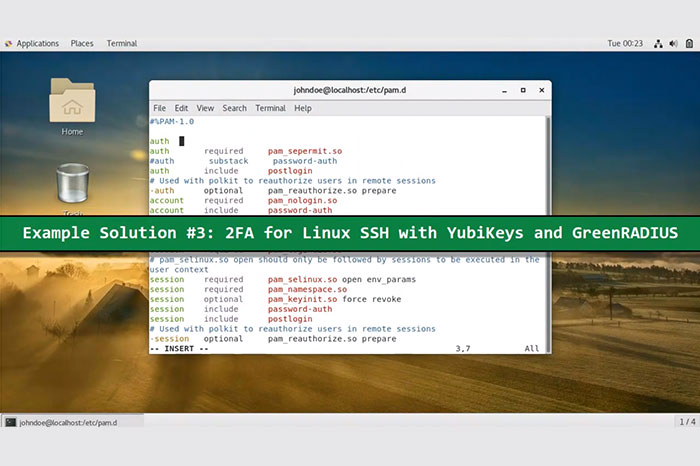This screenshot has height=466, width=700.
Task: Open the Trash desktop icon
Action: point(72,186)
